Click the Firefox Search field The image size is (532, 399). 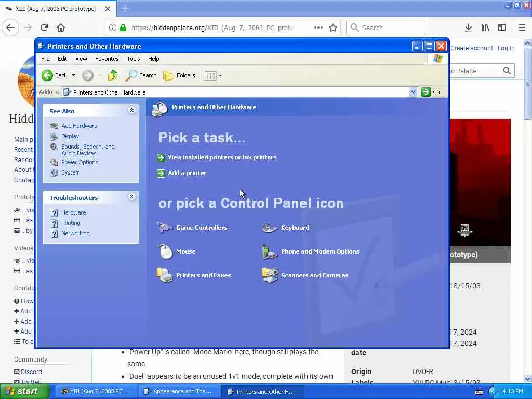tap(385, 28)
